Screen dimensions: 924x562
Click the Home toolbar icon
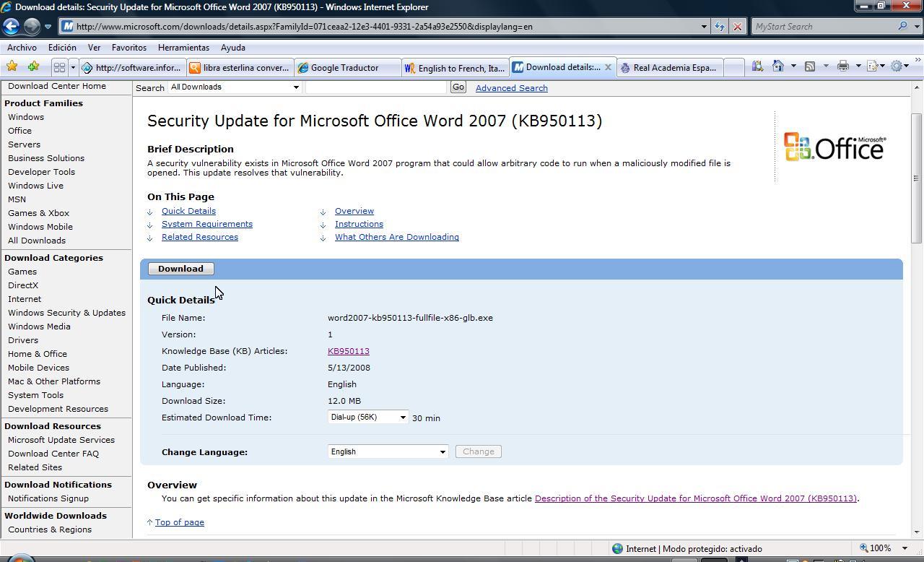click(x=777, y=66)
